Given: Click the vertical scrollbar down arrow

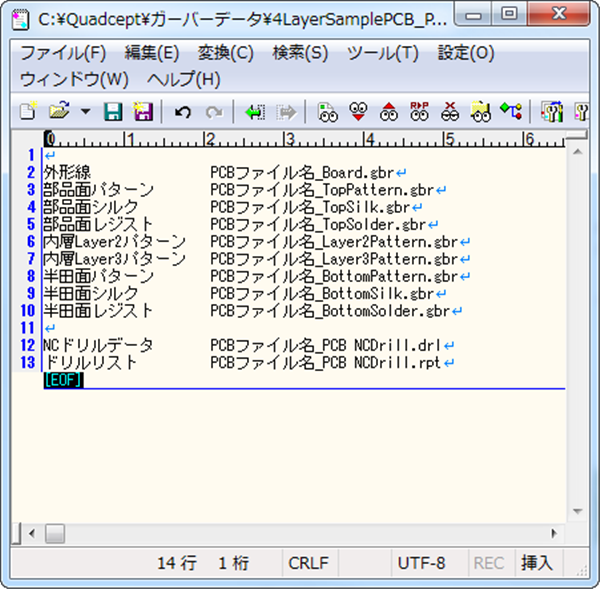Looking at the screenshot, I should point(578,511).
